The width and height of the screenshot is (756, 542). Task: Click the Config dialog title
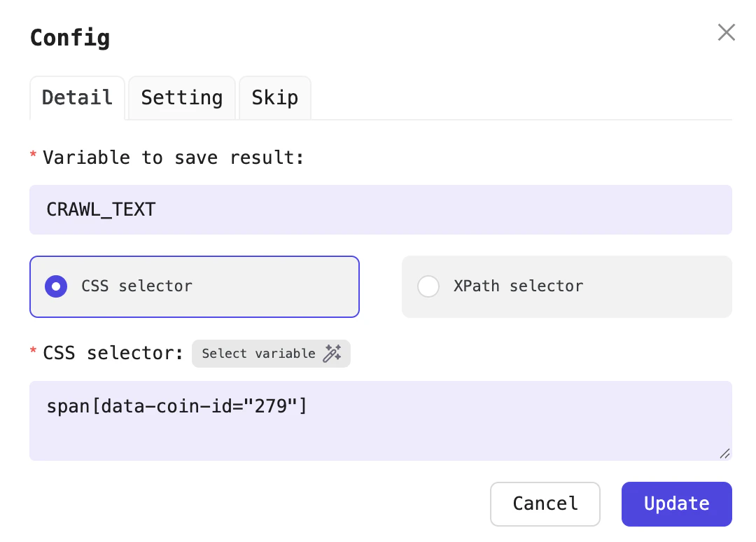tap(70, 38)
